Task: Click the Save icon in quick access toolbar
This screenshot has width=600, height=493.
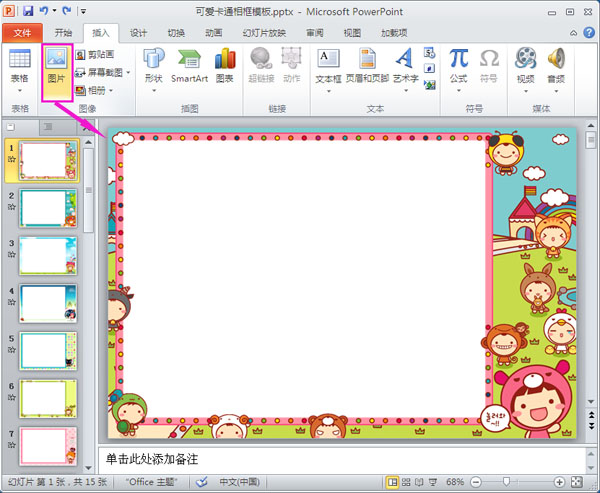Action: [28, 11]
